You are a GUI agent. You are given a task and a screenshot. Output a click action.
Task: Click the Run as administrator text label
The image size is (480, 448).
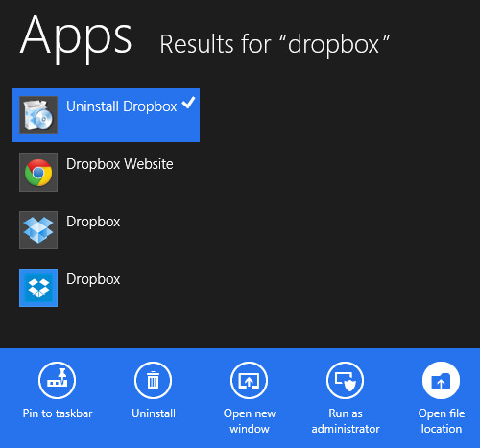[346, 421]
